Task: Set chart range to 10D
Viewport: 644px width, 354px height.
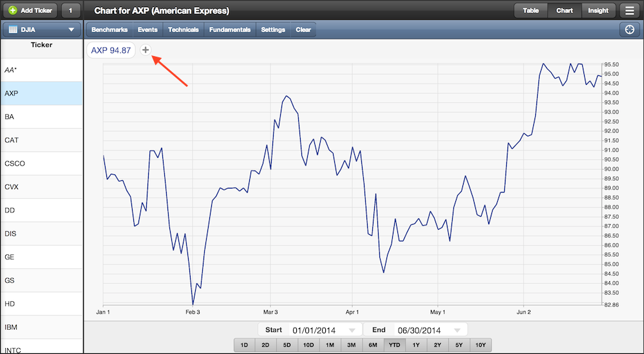Action: (308, 345)
